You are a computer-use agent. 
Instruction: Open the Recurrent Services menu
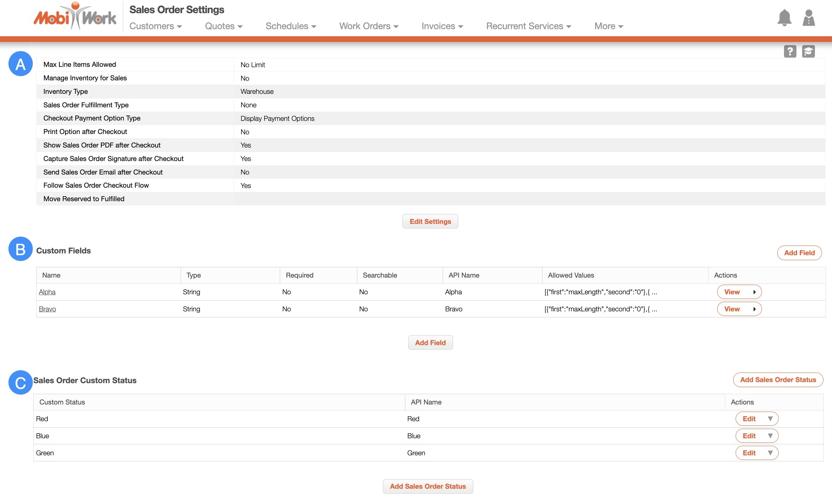tap(528, 26)
